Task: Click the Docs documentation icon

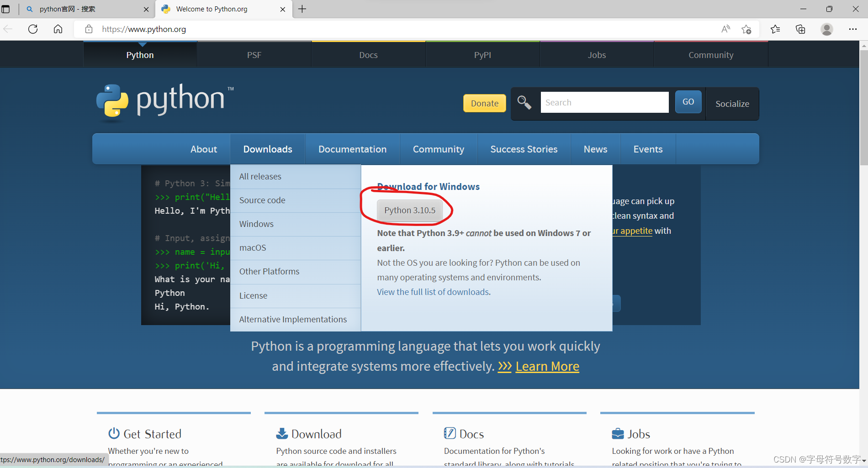Action: [x=450, y=433]
